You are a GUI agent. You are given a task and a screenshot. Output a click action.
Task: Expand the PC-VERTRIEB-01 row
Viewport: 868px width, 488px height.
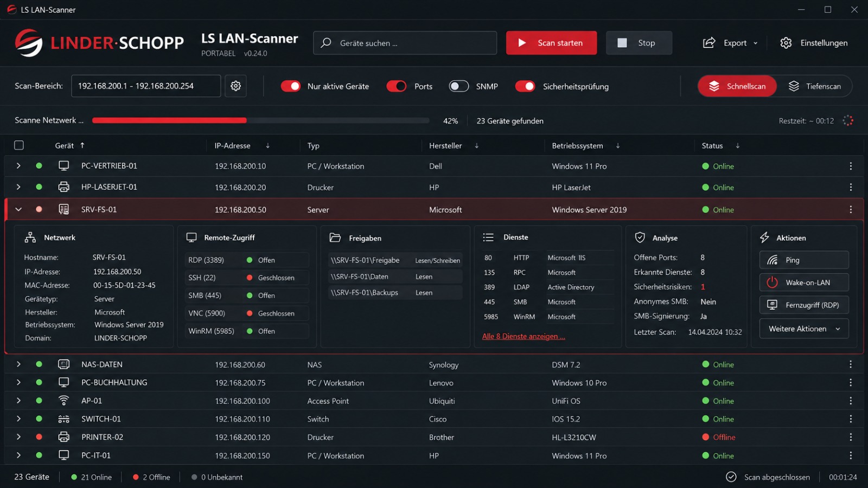(18, 166)
